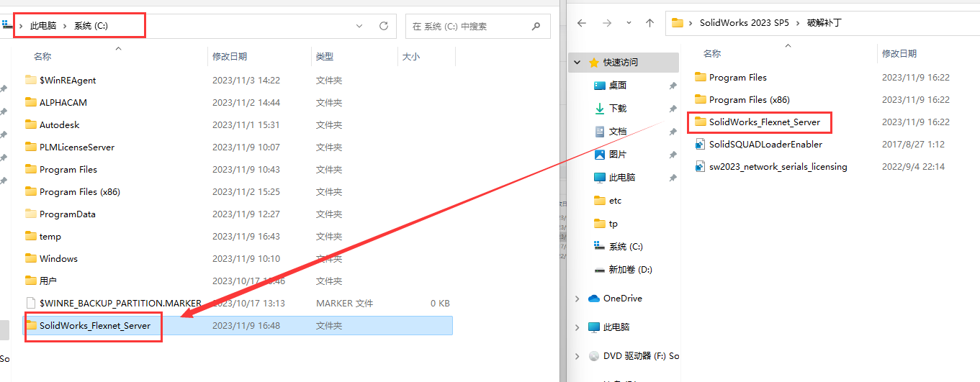
Task: Select 新加卷 (D:) in the navigation pane
Action: [625, 270]
